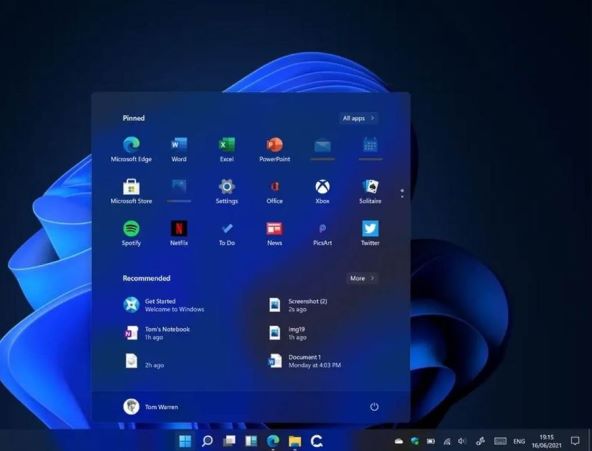Open the notification center icon

coord(575,440)
